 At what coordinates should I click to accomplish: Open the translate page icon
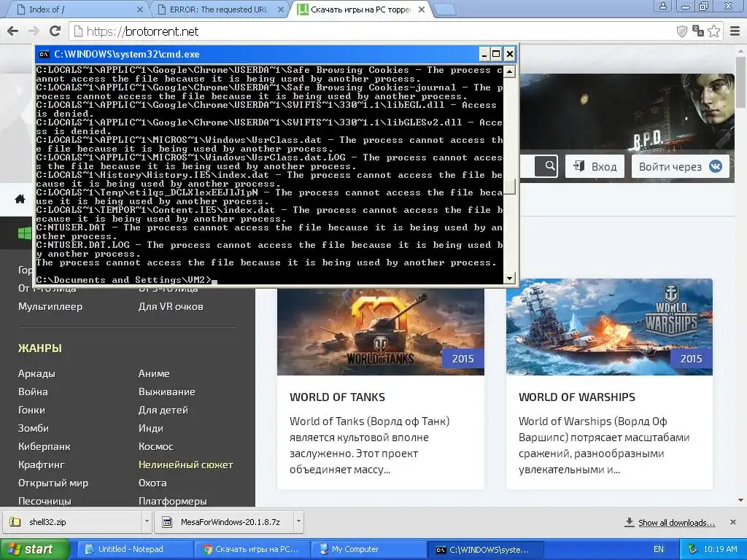pos(698,31)
